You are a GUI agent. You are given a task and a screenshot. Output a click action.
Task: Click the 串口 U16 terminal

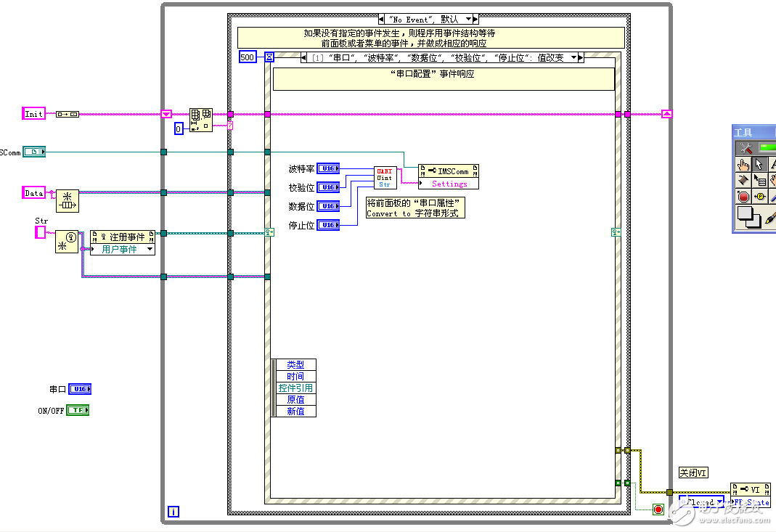pos(80,389)
